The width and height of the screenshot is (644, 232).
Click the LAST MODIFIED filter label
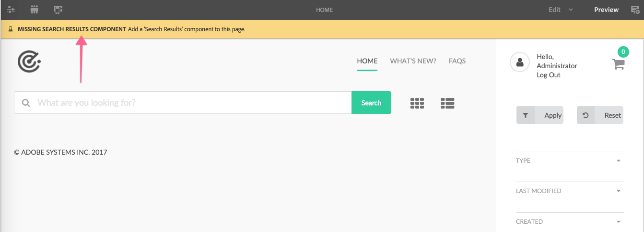(539, 191)
